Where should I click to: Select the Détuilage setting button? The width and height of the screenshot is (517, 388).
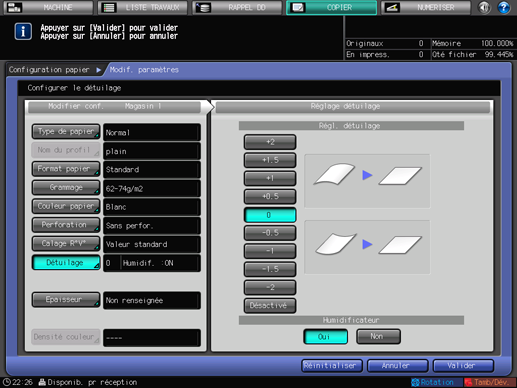click(x=66, y=263)
